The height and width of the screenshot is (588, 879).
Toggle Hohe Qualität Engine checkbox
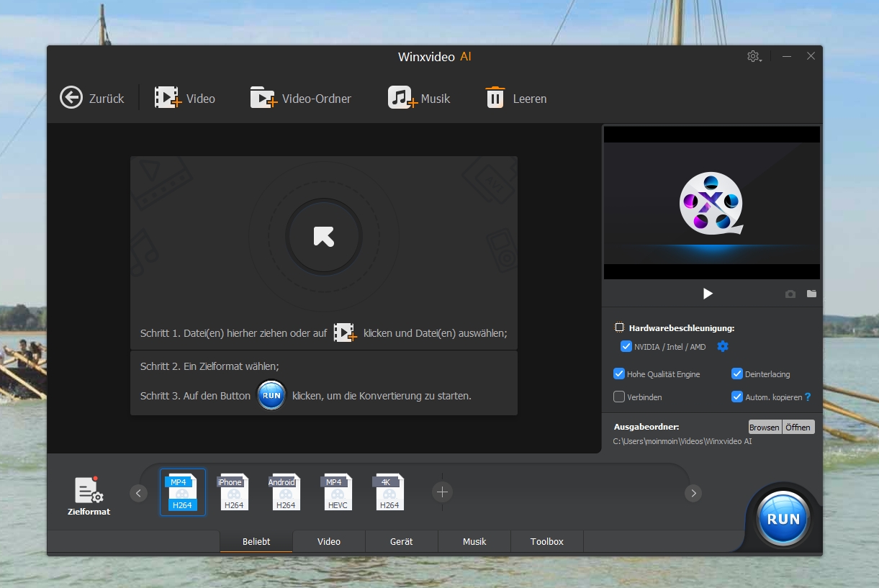[x=618, y=374]
